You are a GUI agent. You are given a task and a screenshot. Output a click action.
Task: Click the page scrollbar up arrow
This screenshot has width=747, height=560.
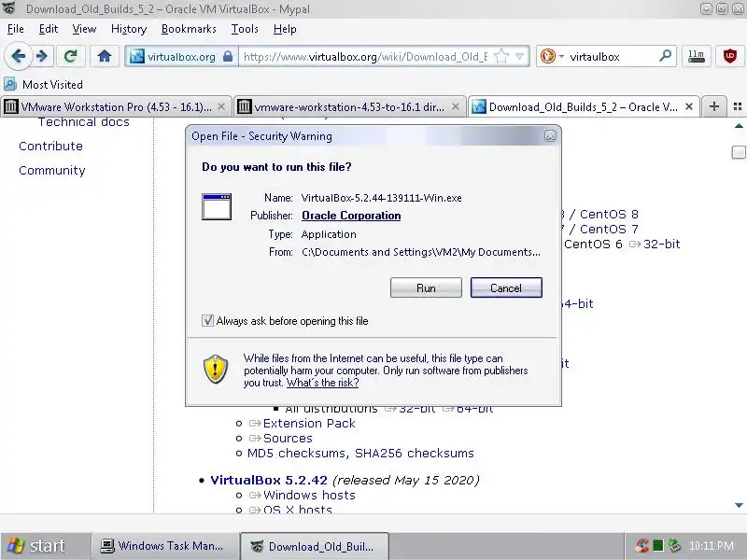pyautogui.click(x=739, y=126)
